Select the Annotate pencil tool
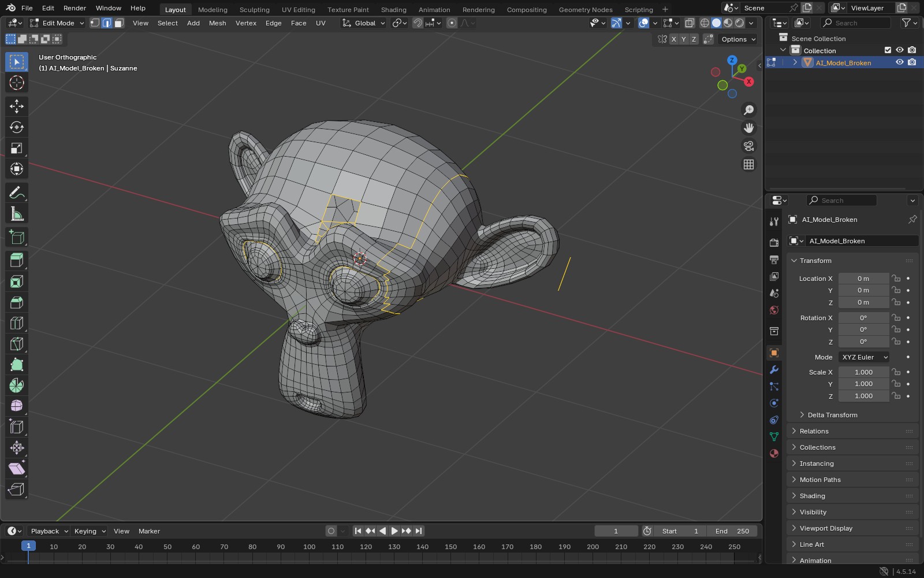924x578 pixels. coord(17,192)
